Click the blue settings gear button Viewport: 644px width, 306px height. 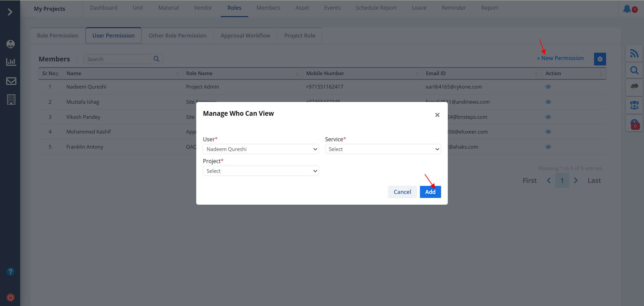tap(600, 59)
